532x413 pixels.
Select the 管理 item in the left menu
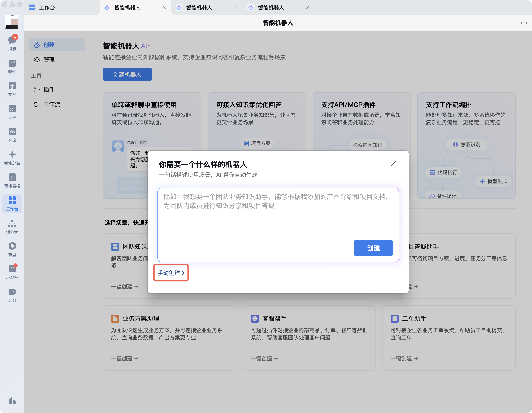49,60
